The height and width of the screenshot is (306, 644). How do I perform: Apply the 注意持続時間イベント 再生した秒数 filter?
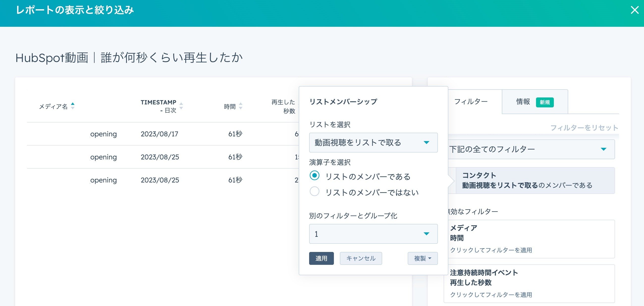click(529, 283)
